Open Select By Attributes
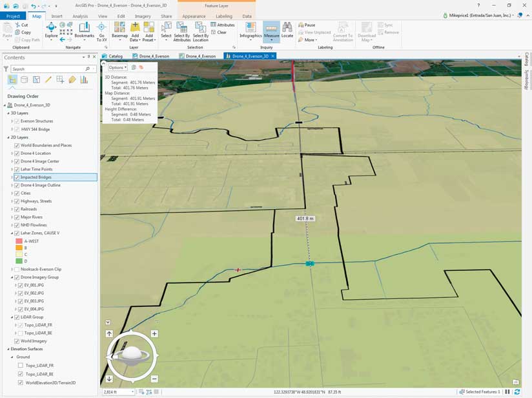Viewport: 532px width, 398px height. coord(182,31)
